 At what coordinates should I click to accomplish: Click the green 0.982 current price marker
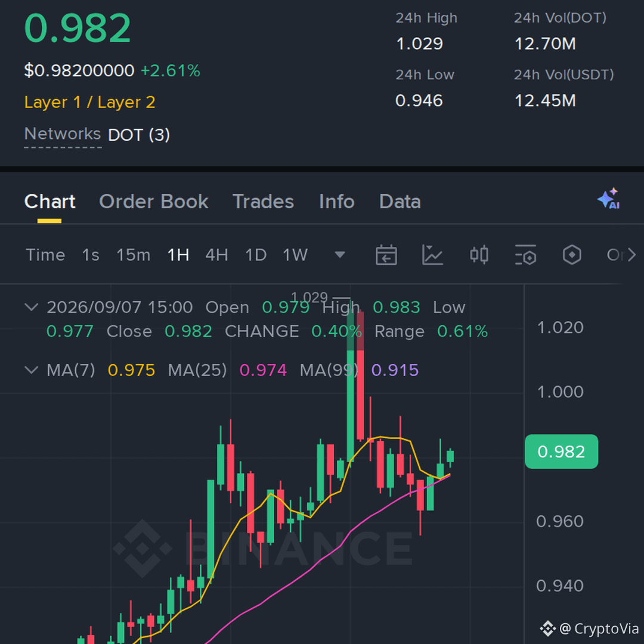pyautogui.click(x=561, y=451)
